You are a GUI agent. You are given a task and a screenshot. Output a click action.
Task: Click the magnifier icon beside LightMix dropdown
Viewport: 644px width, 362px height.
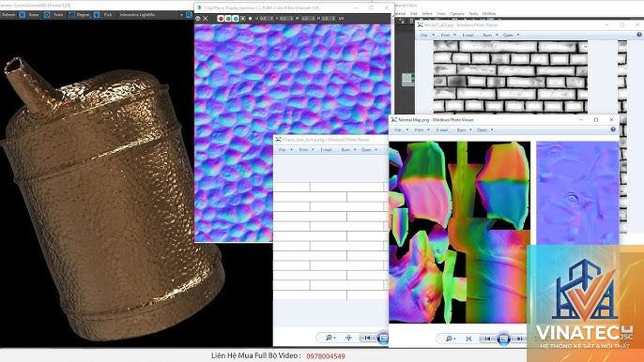(x=189, y=15)
